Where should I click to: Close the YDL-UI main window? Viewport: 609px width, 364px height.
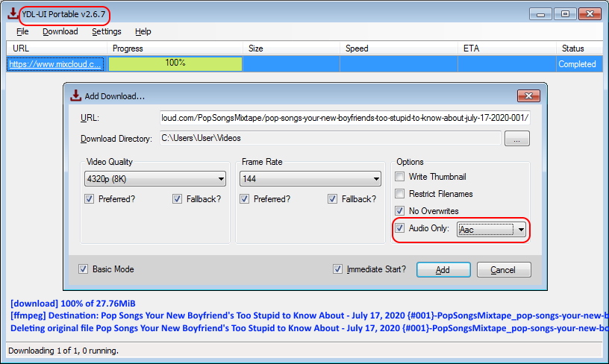point(590,14)
